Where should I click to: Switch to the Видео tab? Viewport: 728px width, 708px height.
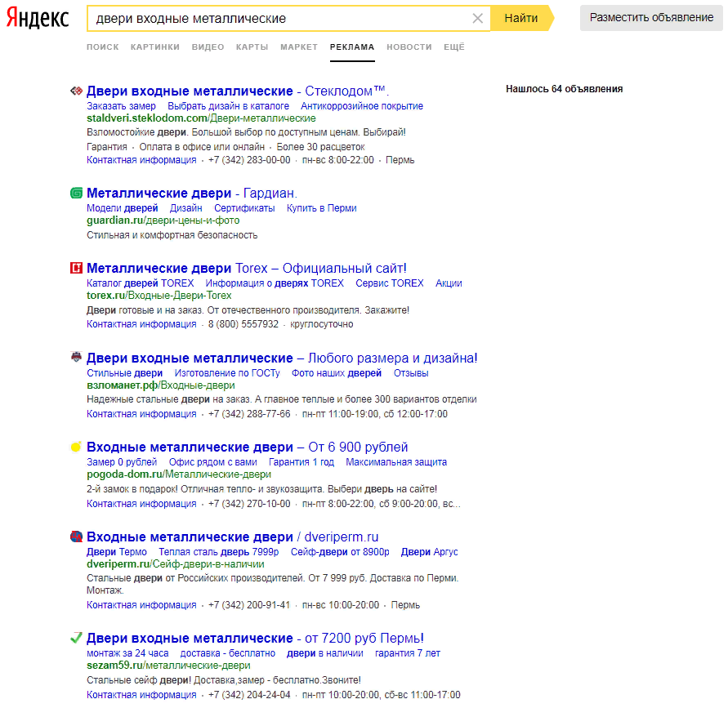tap(208, 47)
